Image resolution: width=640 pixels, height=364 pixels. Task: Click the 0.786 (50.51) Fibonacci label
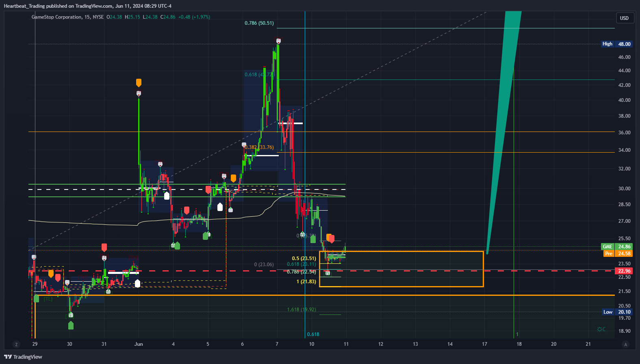point(259,23)
